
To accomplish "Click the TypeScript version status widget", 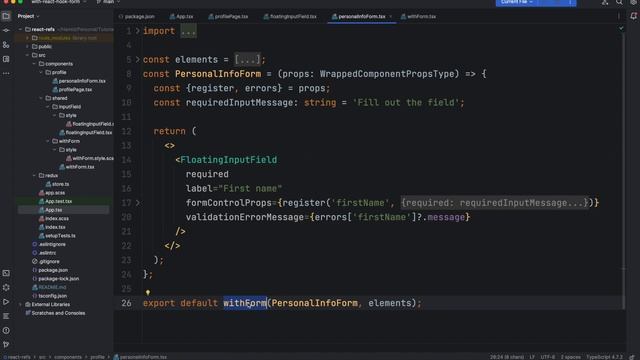I will click(604, 357).
